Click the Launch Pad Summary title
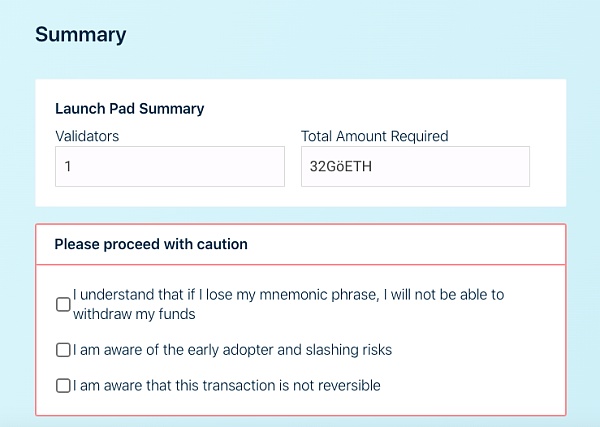This screenshot has width=600, height=427. pos(129,109)
